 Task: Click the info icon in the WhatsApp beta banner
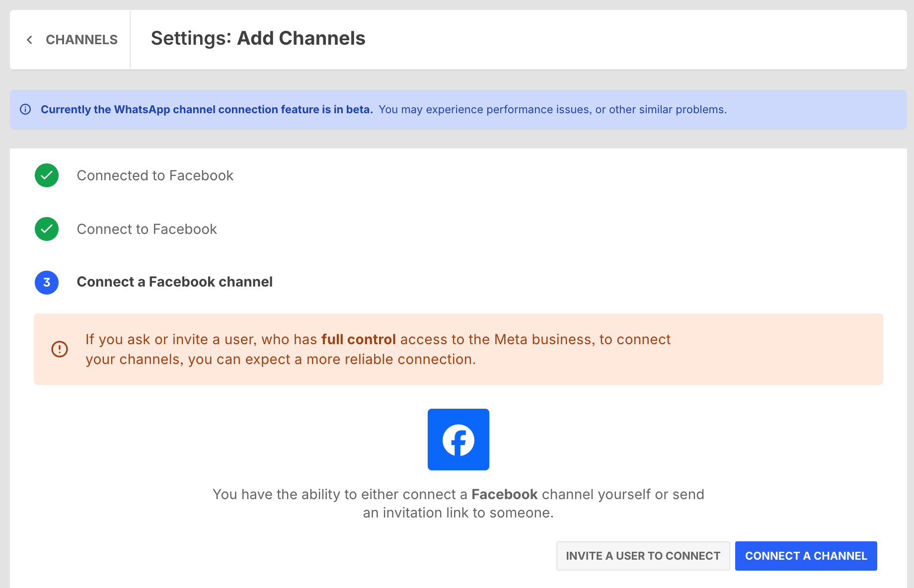tap(25, 109)
